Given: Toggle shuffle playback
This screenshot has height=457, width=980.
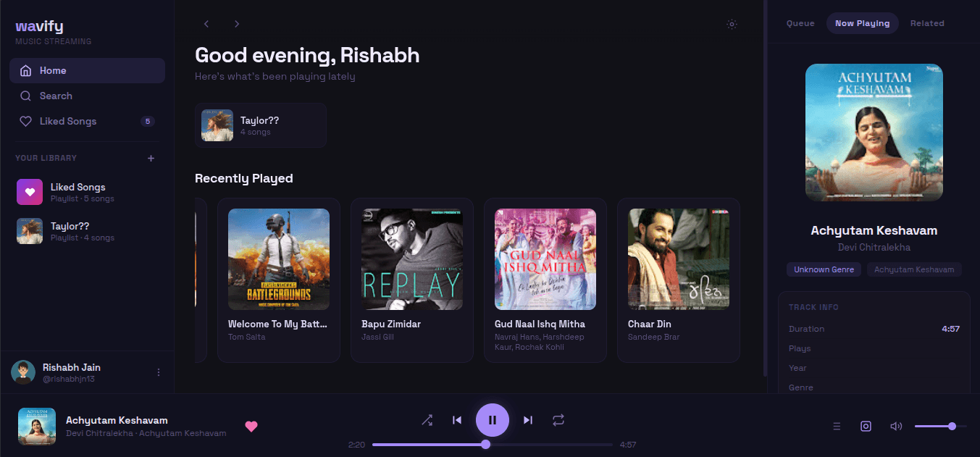Looking at the screenshot, I should coord(427,420).
